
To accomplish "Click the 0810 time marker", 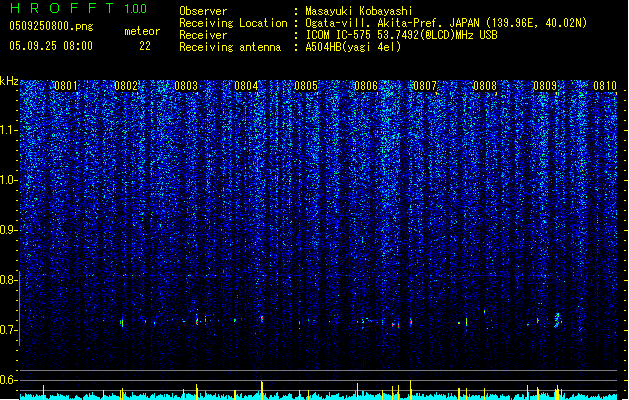I will (605, 86).
